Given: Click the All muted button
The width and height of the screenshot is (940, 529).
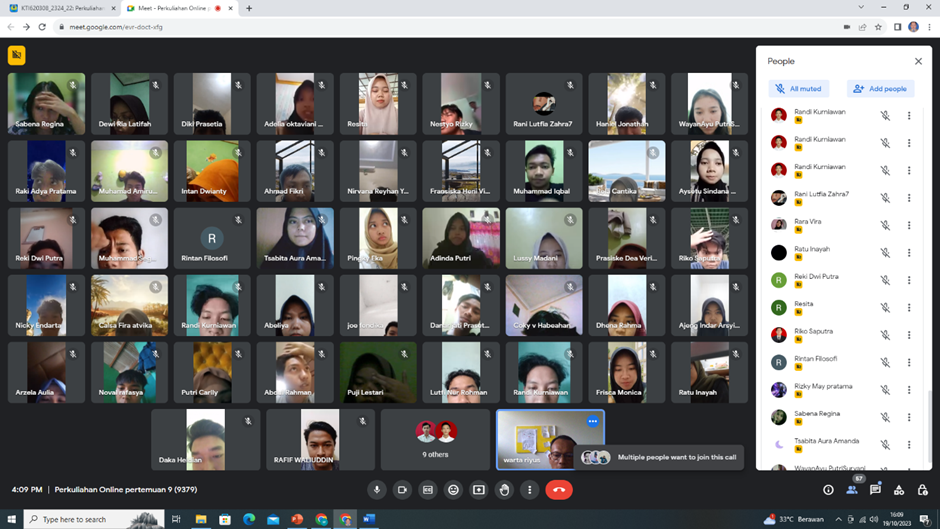Looking at the screenshot, I should click(x=799, y=89).
